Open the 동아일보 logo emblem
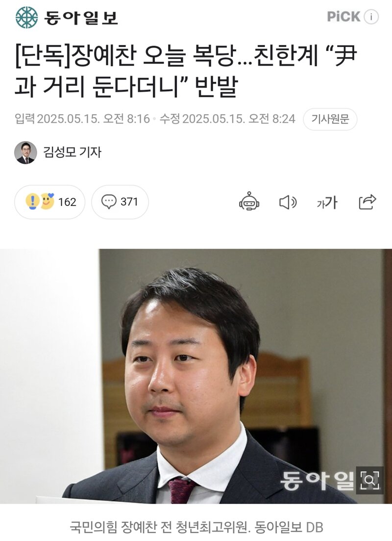The width and height of the screenshot is (392, 541). tap(26, 17)
